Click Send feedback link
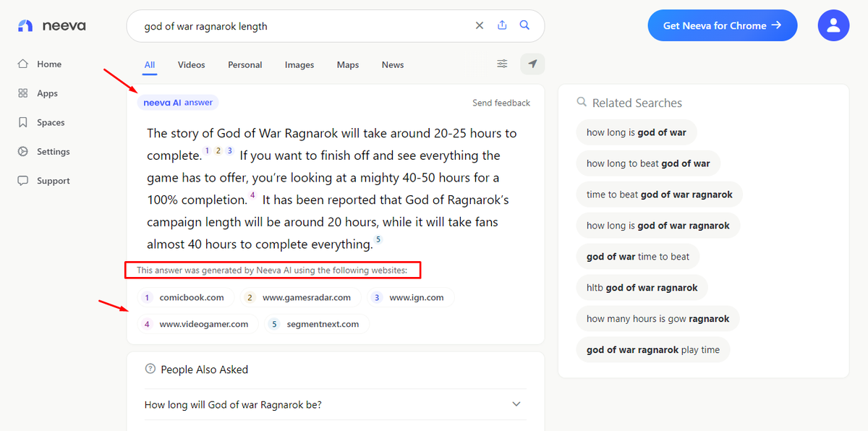The width and height of the screenshot is (868, 431). point(501,103)
